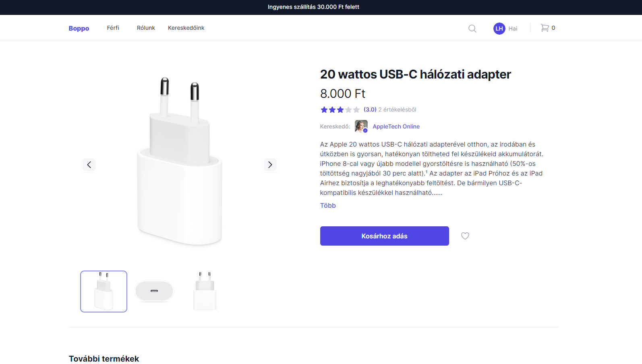Click the main adapter product image
The width and height of the screenshot is (642, 364).
point(180,161)
